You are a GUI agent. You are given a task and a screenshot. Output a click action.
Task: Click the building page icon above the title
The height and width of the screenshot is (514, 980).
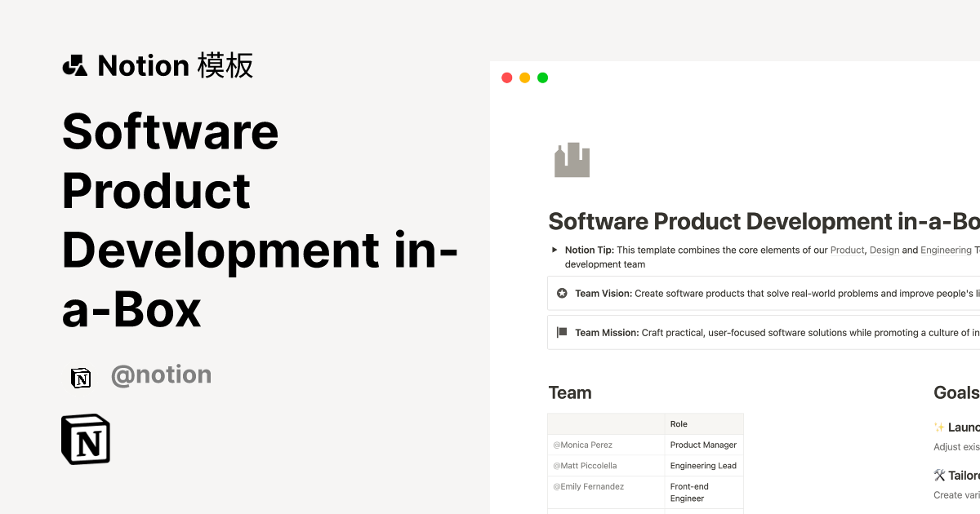(x=572, y=160)
